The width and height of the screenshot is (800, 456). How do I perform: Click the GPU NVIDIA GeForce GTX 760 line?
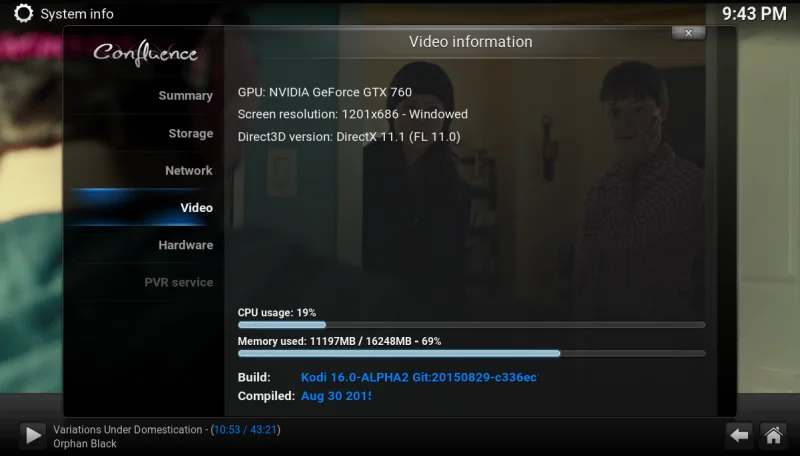pyautogui.click(x=324, y=92)
